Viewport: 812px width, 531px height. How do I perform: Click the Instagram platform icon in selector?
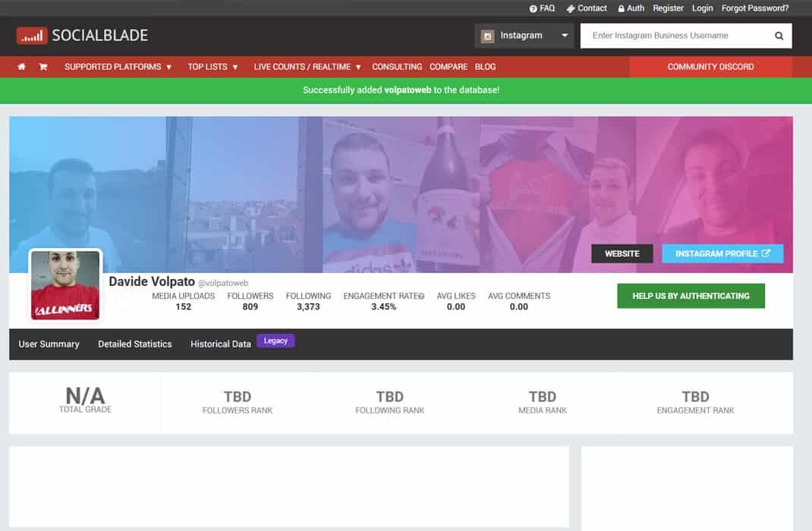(487, 36)
